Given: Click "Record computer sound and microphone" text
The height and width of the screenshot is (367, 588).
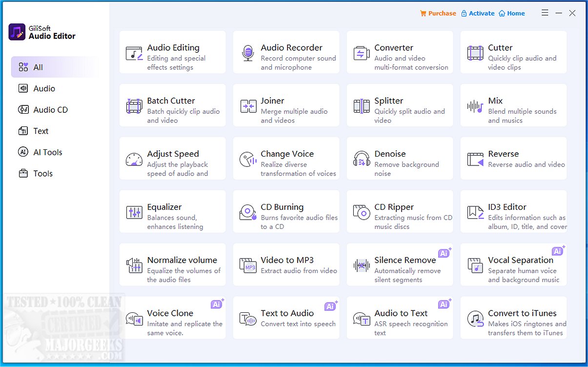Looking at the screenshot, I should click(298, 63).
